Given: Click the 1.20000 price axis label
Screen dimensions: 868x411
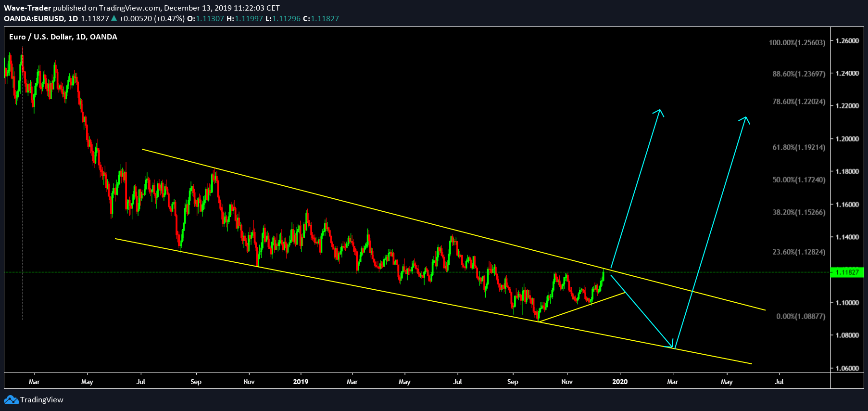Looking at the screenshot, I should point(847,139).
